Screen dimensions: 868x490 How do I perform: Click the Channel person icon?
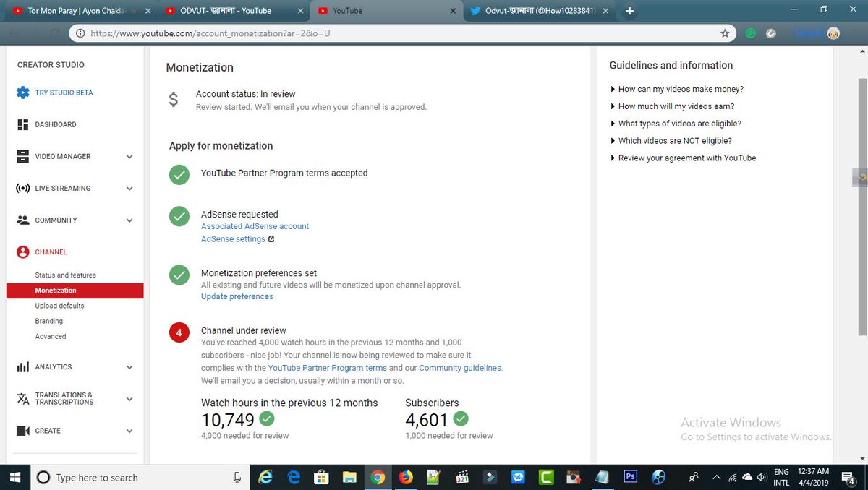point(22,252)
